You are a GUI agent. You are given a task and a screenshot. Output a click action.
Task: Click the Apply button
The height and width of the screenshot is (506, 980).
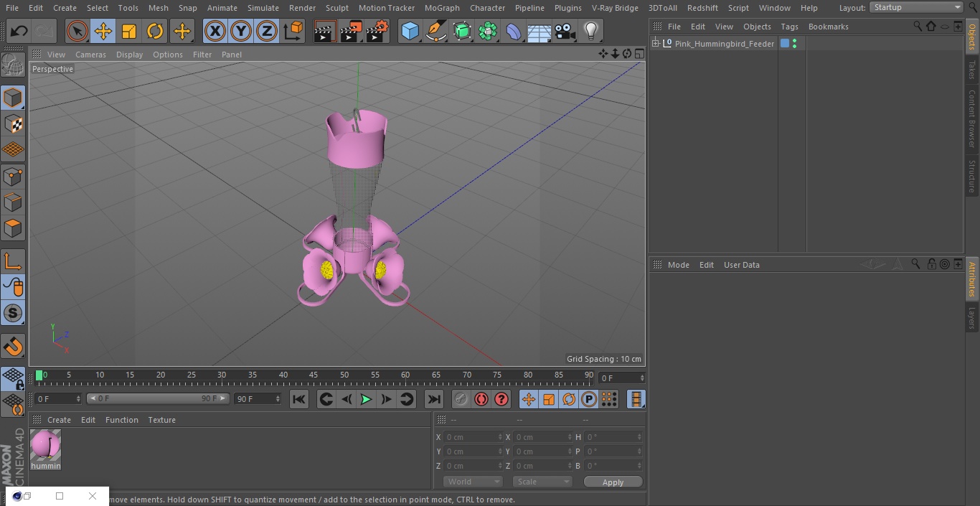(x=613, y=482)
